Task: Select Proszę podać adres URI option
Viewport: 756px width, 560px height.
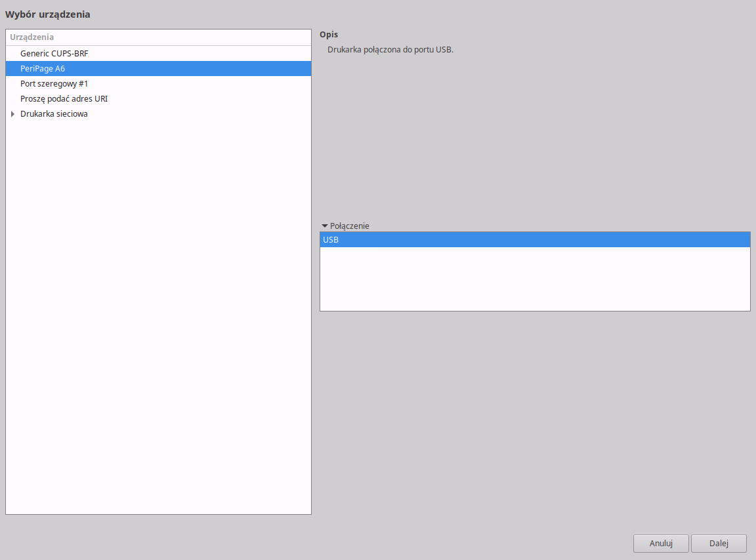Action: [64, 99]
